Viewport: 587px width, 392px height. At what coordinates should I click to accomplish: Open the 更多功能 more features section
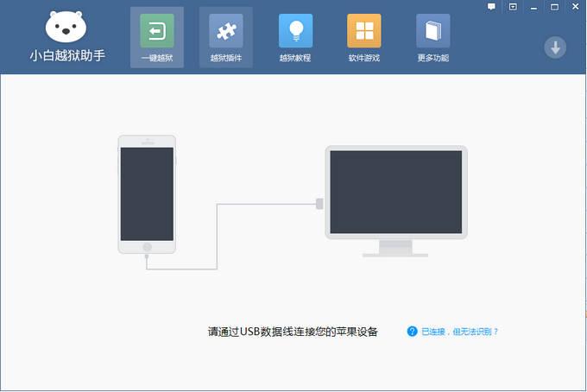432,37
